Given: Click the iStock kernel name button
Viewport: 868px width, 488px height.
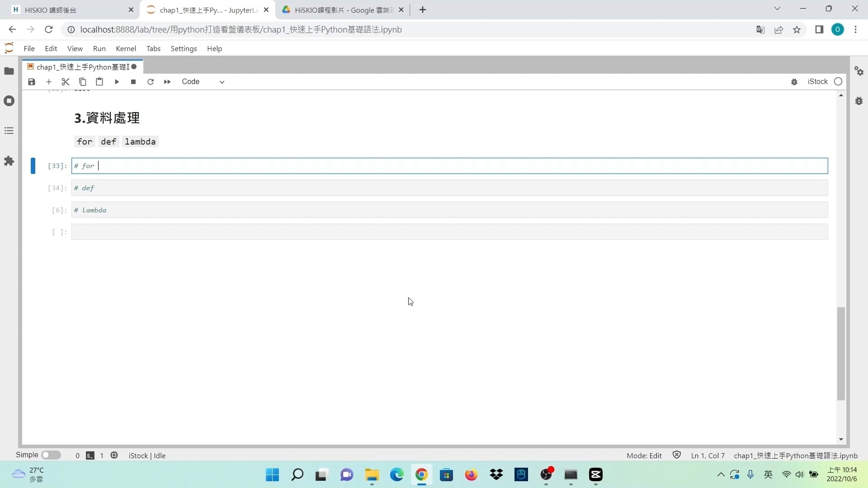Looking at the screenshot, I should point(817,81).
